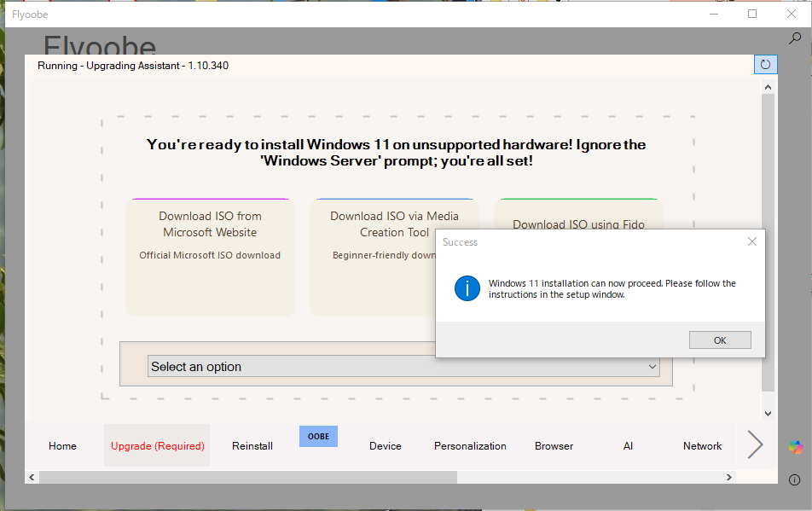Open the Personalization tab
This screenshot has width=812, height=511.
pyautogui.click(x=470, y=446)
